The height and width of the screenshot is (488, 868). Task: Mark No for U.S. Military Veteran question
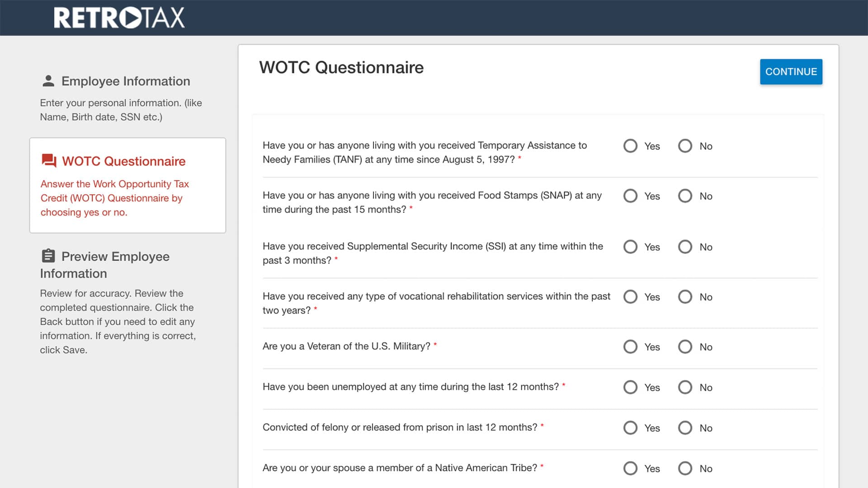tap(685, 347)
